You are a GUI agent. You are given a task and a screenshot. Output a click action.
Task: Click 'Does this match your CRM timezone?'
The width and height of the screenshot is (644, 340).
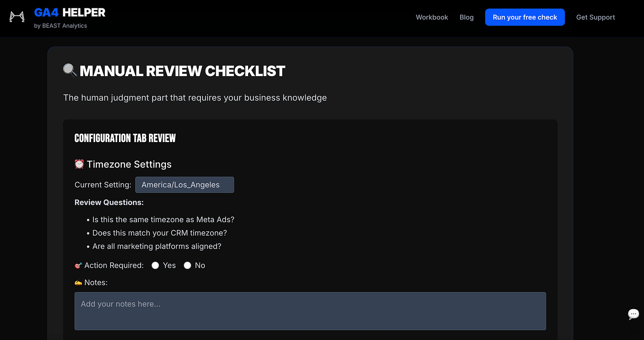(160, 233)
